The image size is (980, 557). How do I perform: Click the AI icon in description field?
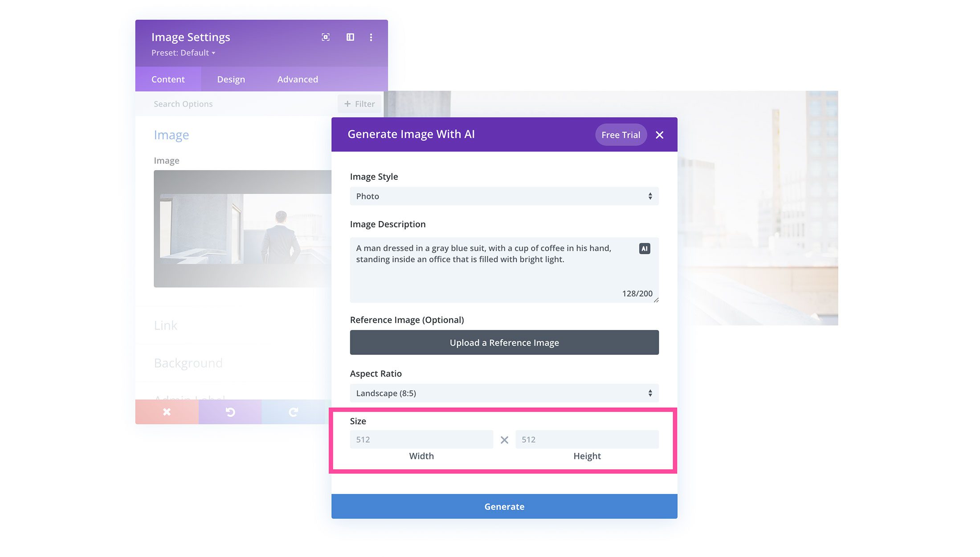tap(644, 248)
